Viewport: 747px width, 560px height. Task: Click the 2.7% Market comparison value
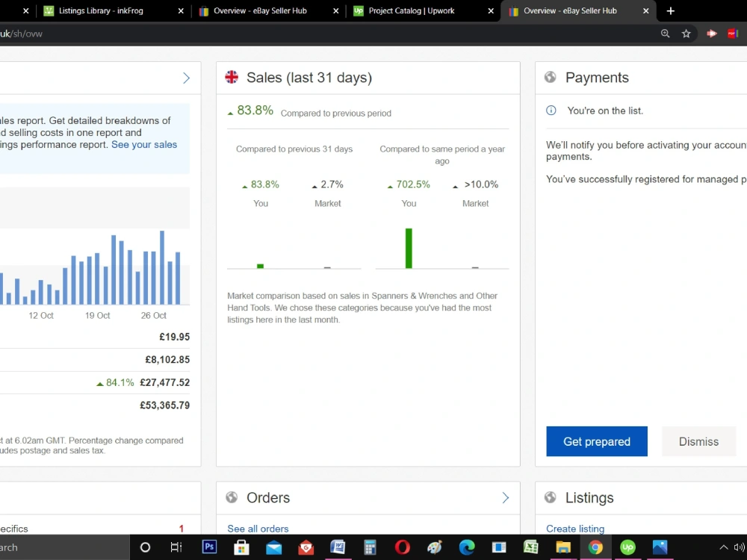332,184
